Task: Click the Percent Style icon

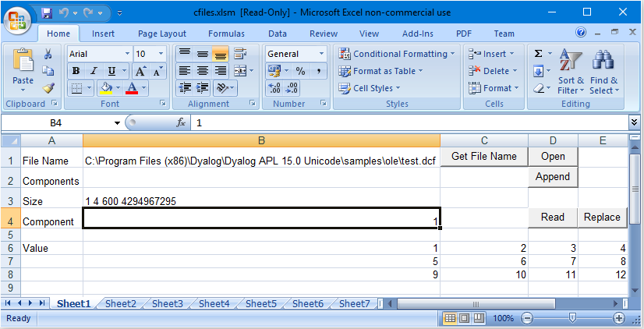Action: point(299,71)
